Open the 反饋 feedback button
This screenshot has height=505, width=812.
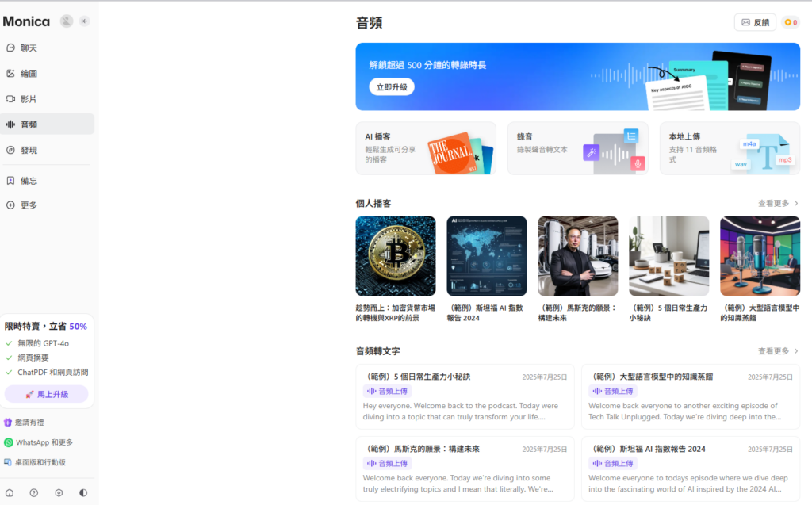755,22
